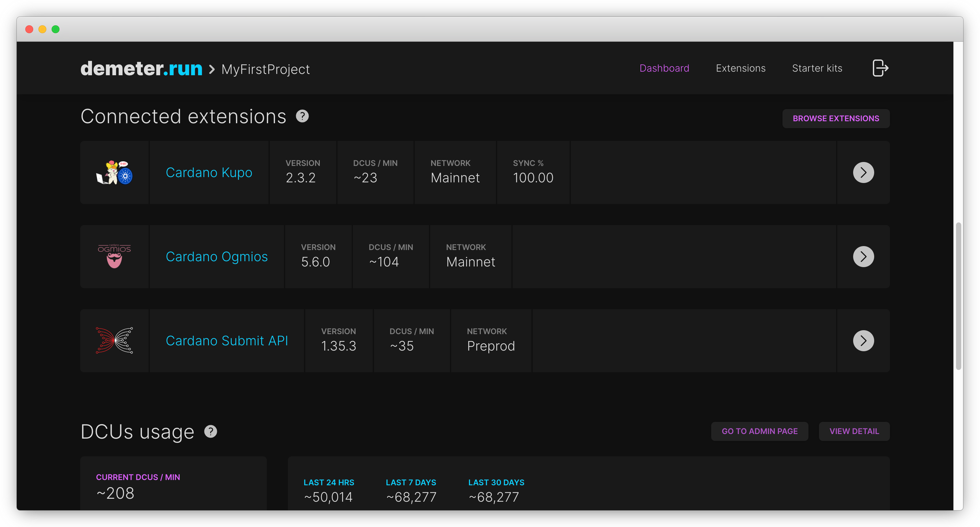Select Submit API network Preprod
The height and width of the screenshot is (527, 980).
click(491, 346)
